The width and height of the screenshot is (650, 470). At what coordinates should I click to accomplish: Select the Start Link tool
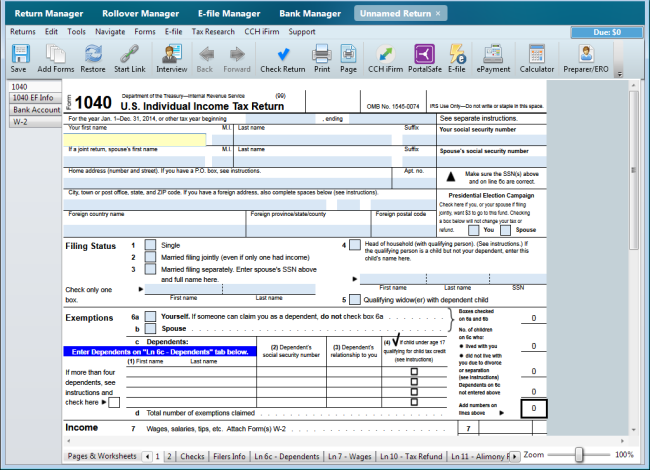click(x=130, y=58)
